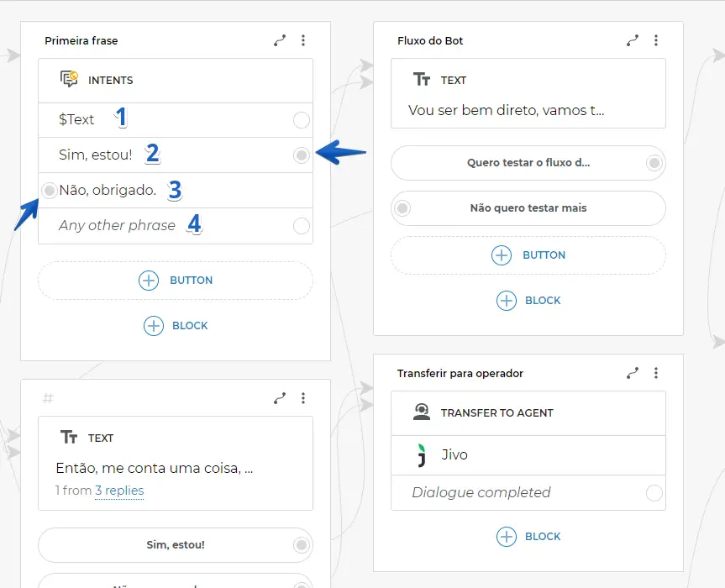Select connector circle for Any other phrase
Image resolution: width=725 pixels, height=588 pixels.
(301, 225)
